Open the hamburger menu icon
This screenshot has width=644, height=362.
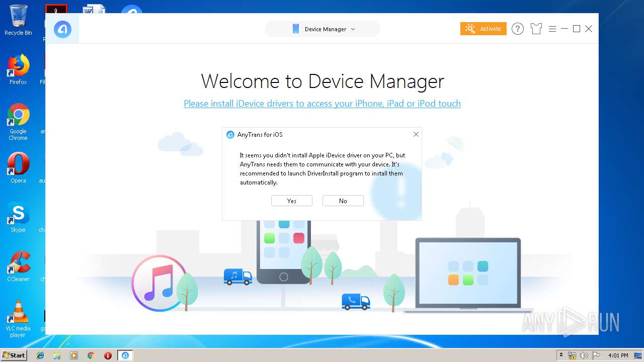pos(552,29)
